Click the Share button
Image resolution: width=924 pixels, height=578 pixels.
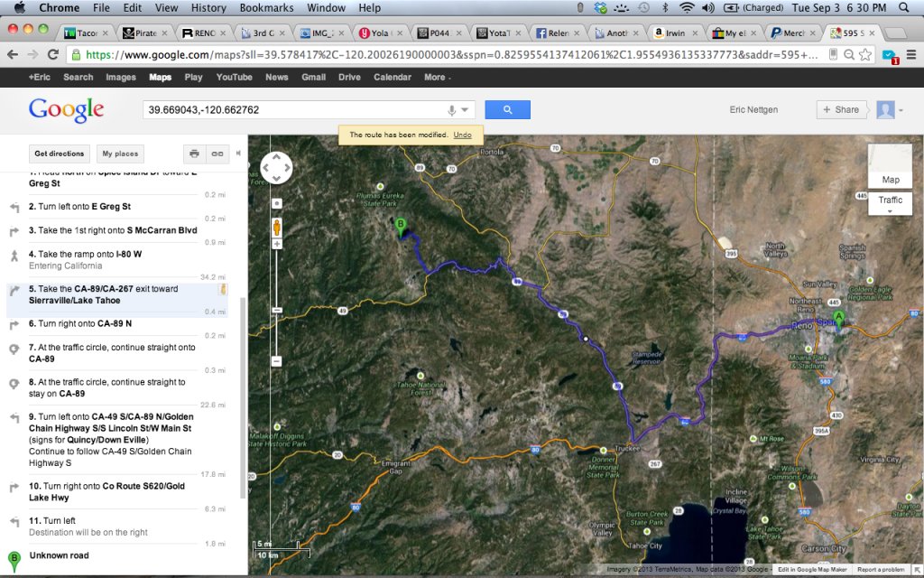click(x=841, y=109)
